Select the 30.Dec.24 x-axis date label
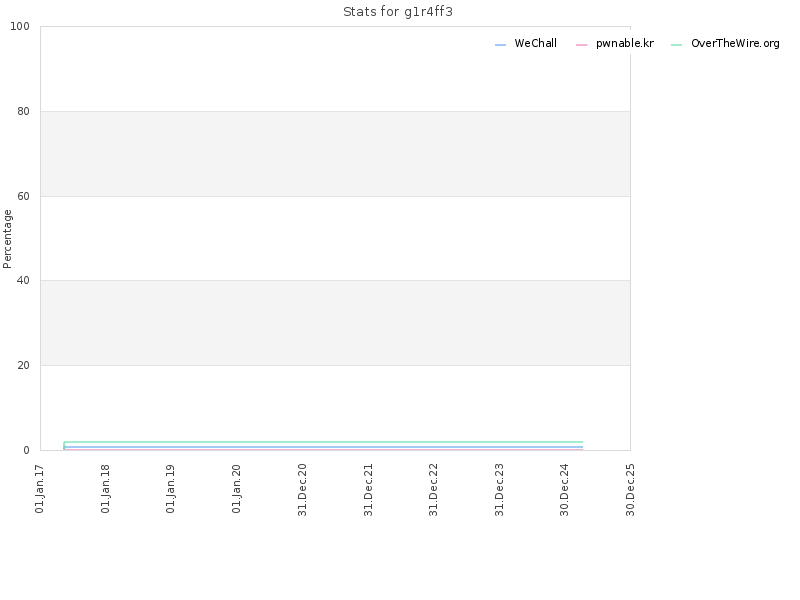 564,490
